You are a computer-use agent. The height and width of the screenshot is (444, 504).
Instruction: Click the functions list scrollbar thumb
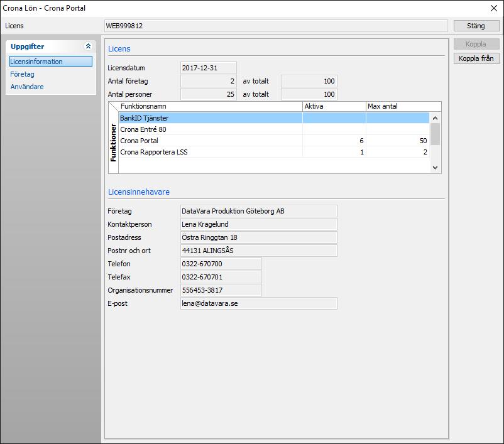pos(436,134)
